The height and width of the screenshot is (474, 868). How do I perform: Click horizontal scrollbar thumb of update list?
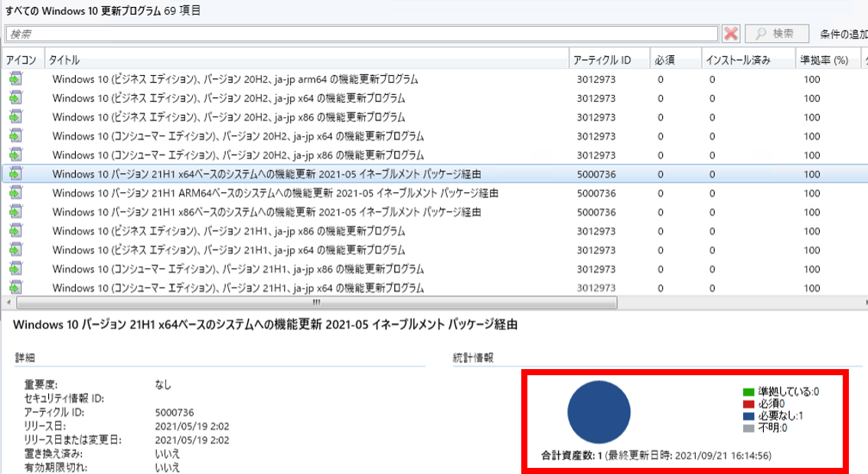317,302
